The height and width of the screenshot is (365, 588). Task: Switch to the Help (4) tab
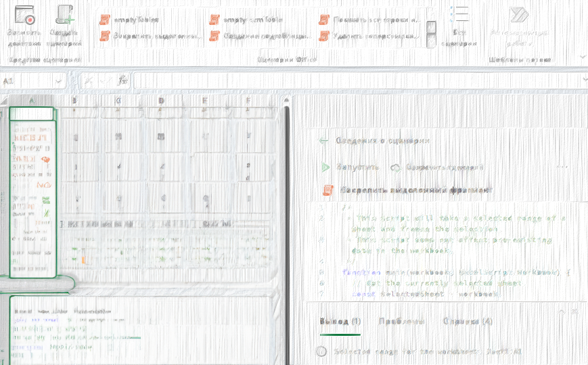click(x=468, y=322)
